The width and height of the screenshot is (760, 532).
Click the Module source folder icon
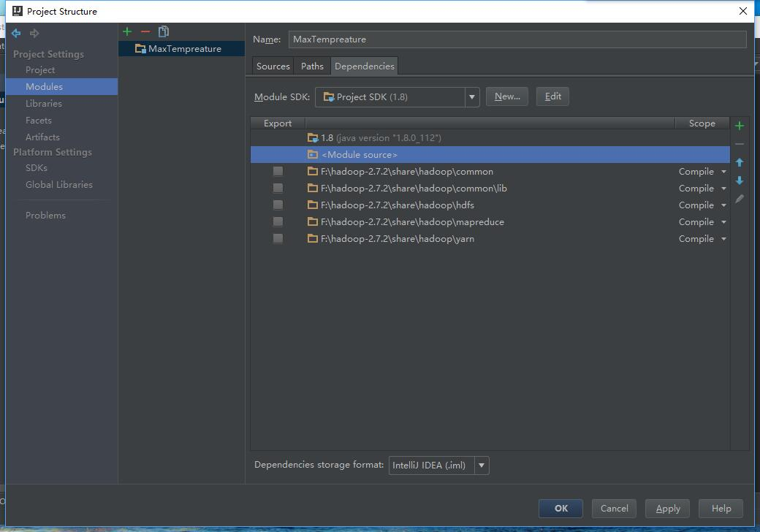point(313,155)
